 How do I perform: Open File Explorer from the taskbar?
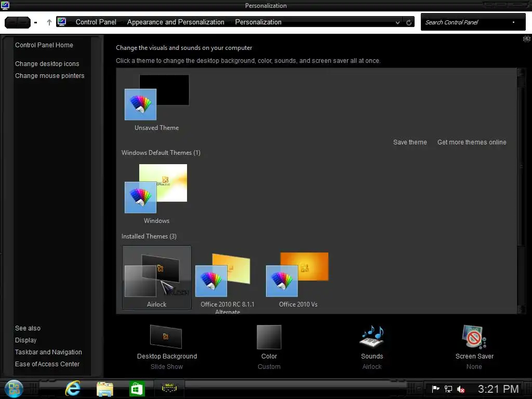coord(105,389)
